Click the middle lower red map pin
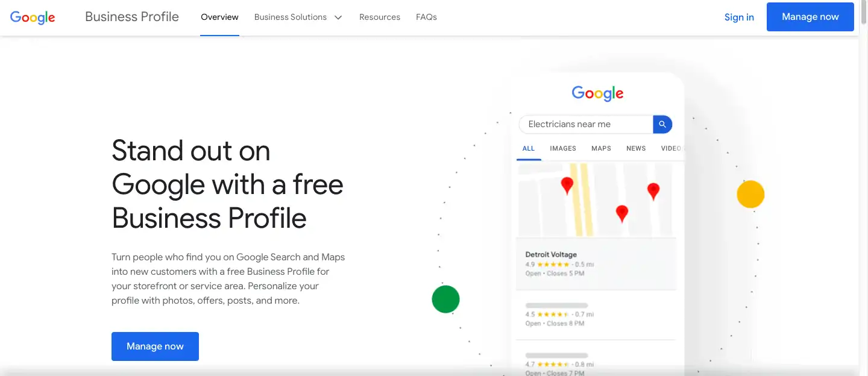This screenshot has width=868, height=376. click(x=622, y=213)
